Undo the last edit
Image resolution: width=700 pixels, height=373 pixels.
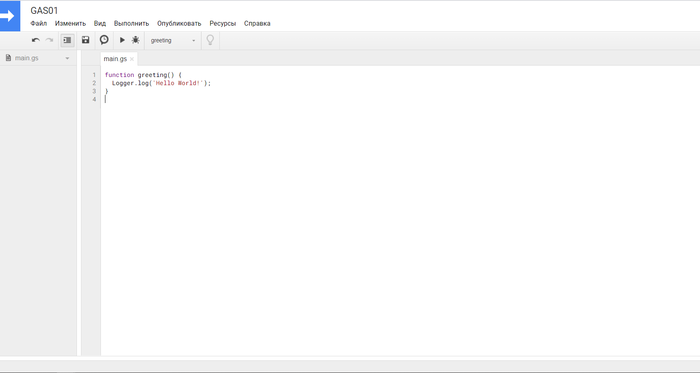click(x=36, y=40)
